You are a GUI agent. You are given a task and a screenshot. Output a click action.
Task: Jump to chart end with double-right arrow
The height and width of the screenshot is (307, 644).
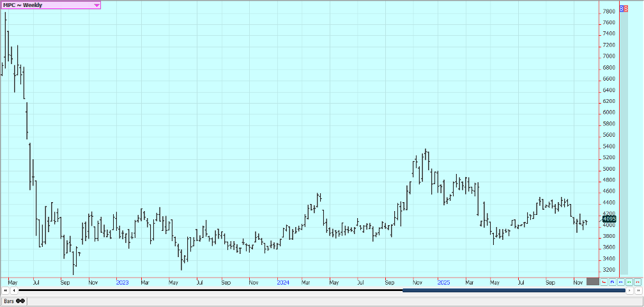point(638,290)
